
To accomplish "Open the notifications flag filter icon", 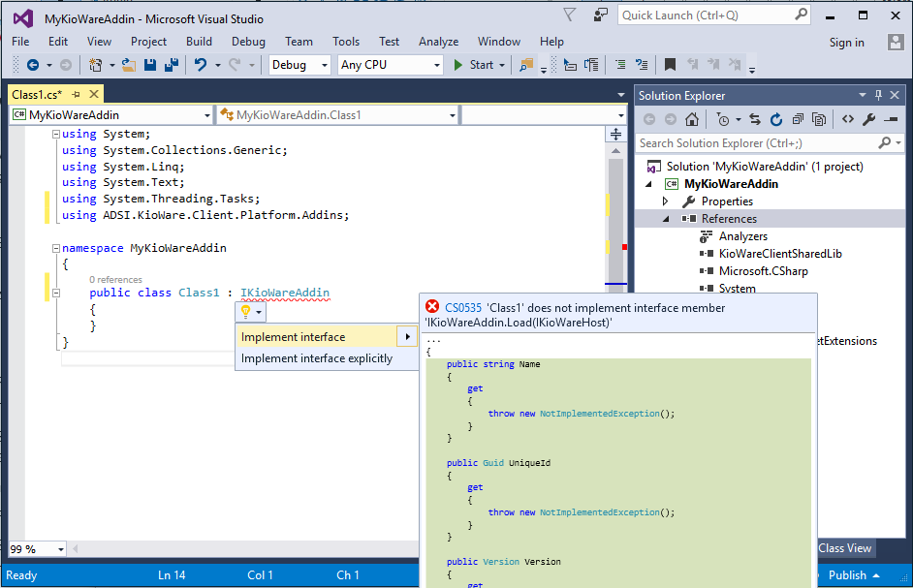I will pyautogui.click(x=570, y=15).
